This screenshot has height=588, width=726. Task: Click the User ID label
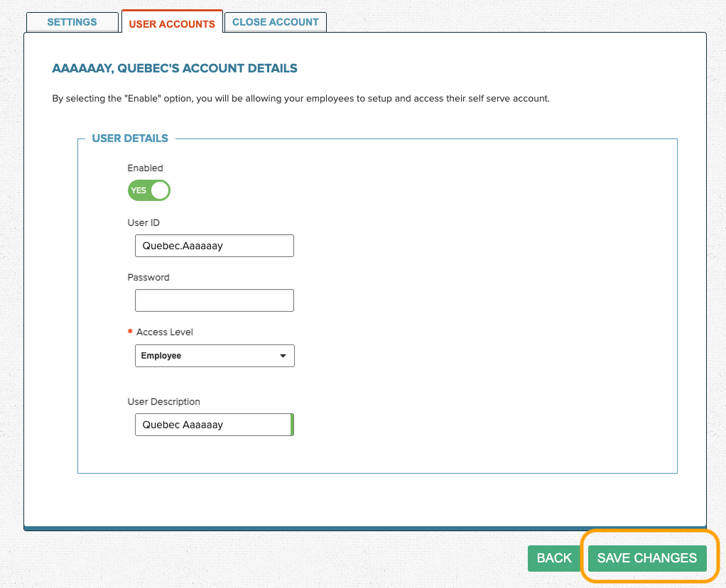tap(143, 223)
